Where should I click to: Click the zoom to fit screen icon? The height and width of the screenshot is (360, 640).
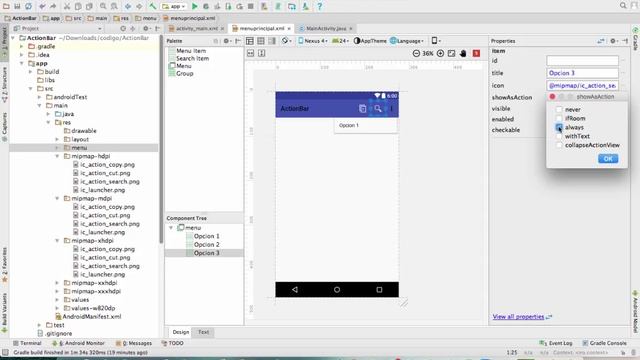click(x=451, y=53)
